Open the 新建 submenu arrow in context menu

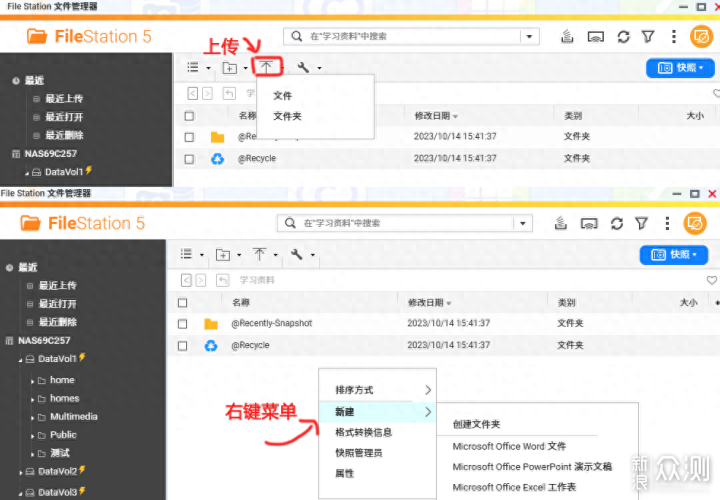point(428,411)
